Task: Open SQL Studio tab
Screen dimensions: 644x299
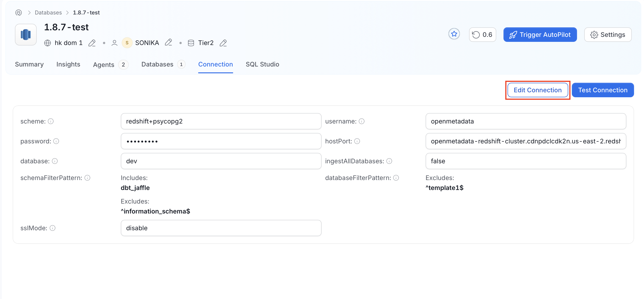Action: pos(262,64)
